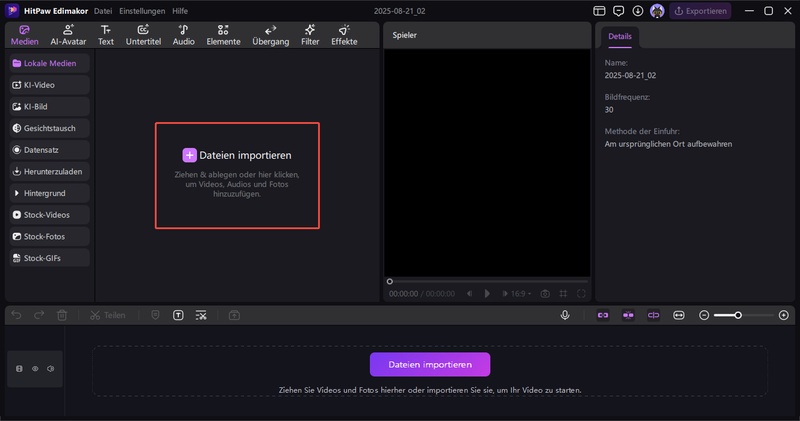Toggle track visibility eye icon

coord(35,369)
